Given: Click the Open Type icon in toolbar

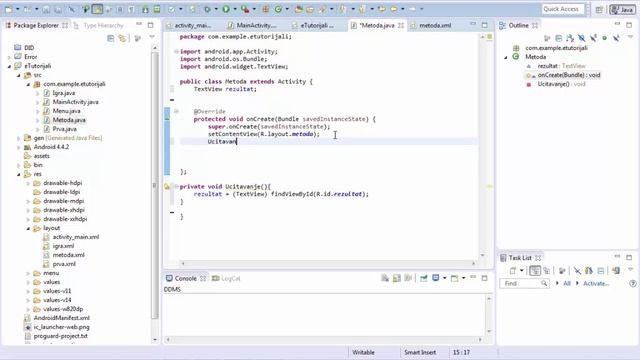Looking at the screenshot, I should [298, 9].
